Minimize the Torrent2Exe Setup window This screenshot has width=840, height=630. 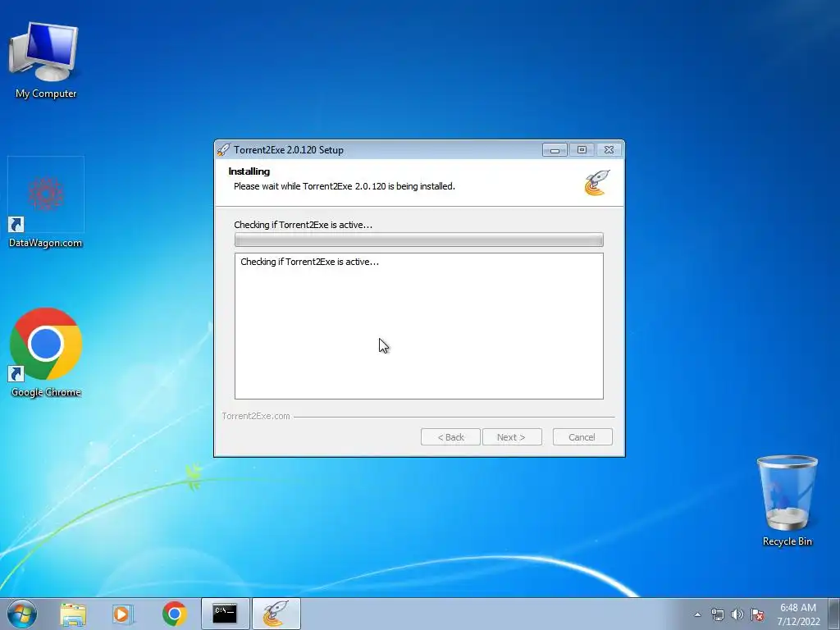point(555,150)
